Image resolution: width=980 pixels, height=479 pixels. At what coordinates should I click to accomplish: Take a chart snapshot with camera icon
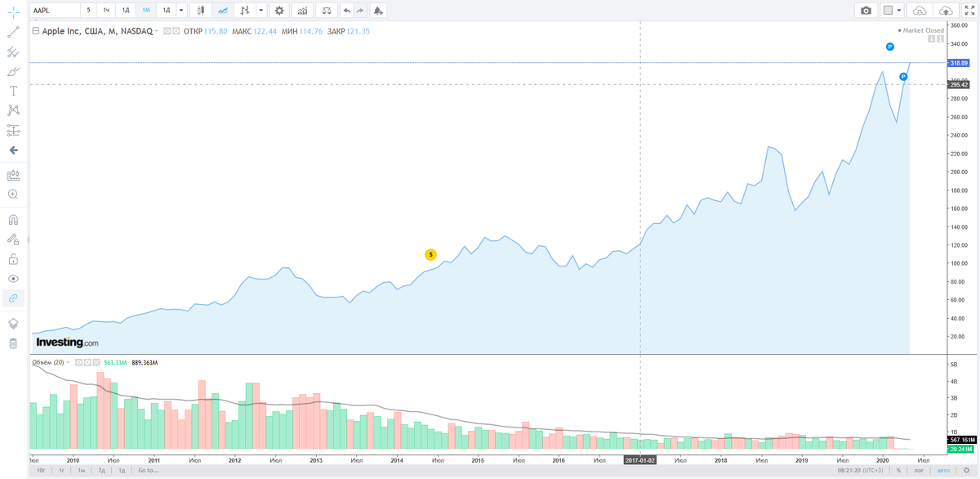click(866, 11)
